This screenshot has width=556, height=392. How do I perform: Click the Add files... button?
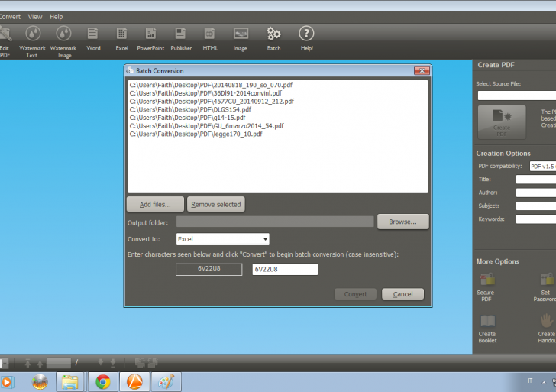click(155, 204)
